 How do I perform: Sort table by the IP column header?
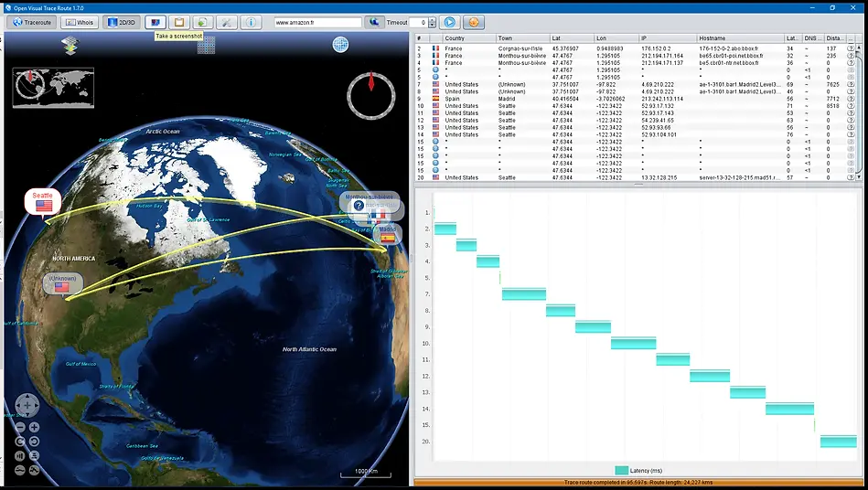point(668,38)
